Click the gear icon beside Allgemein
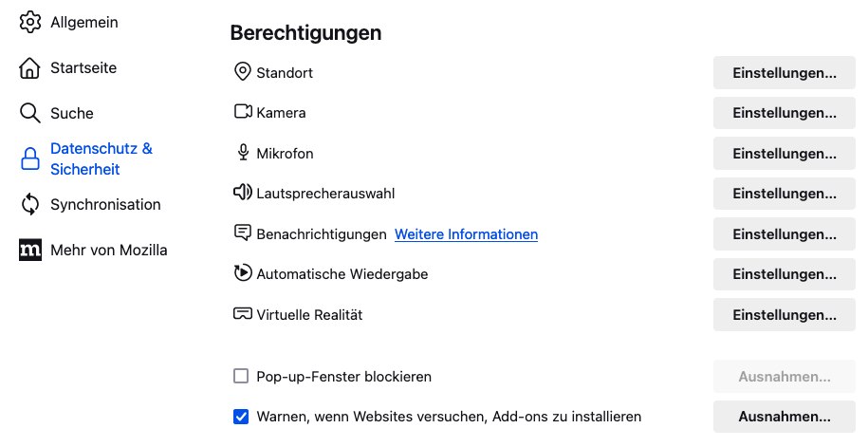Viewport: 868px width, 447px height. click(30, 22)
